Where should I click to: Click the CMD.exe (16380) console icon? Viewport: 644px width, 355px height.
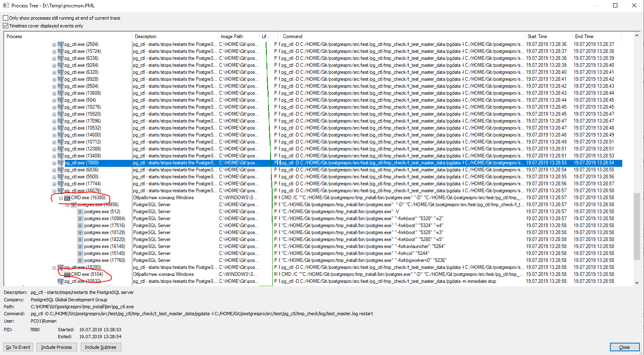pyautogui.click(x=67, y=198)
